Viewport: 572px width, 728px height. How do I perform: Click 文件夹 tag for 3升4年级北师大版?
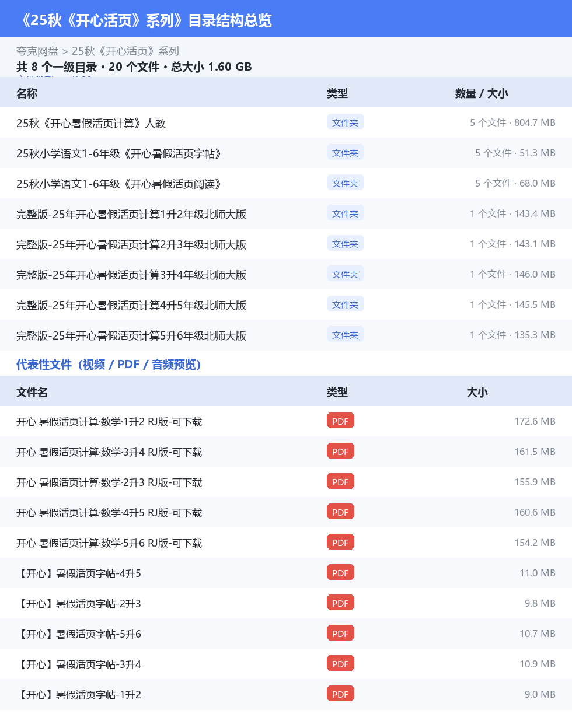[346, 274]
